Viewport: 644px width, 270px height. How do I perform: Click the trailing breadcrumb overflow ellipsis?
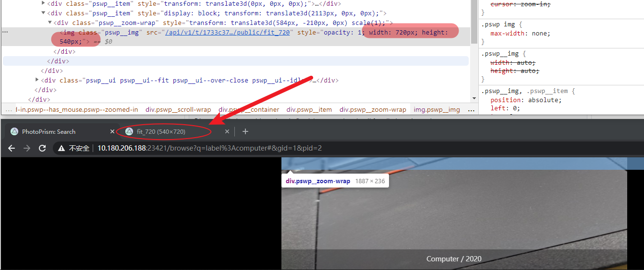click(x=471, y=110)
